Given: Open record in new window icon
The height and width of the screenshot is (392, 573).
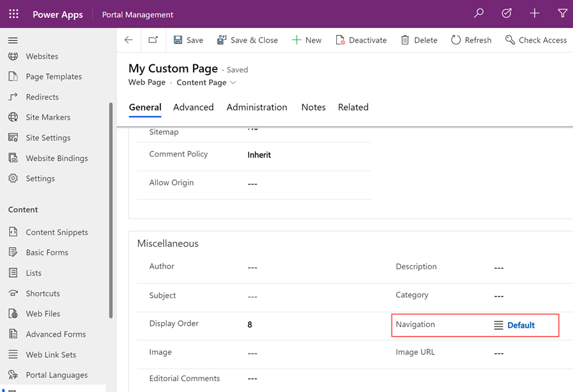Looking at the screenshot, I should [x=153, y=40].
